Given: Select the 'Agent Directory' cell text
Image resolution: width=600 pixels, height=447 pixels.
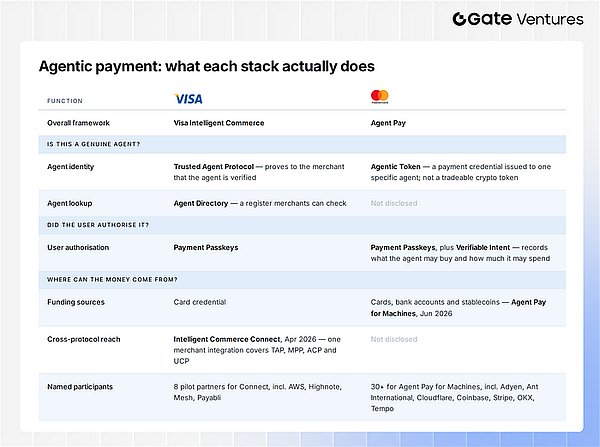Looking at the screenshot, I should point(260,203).
